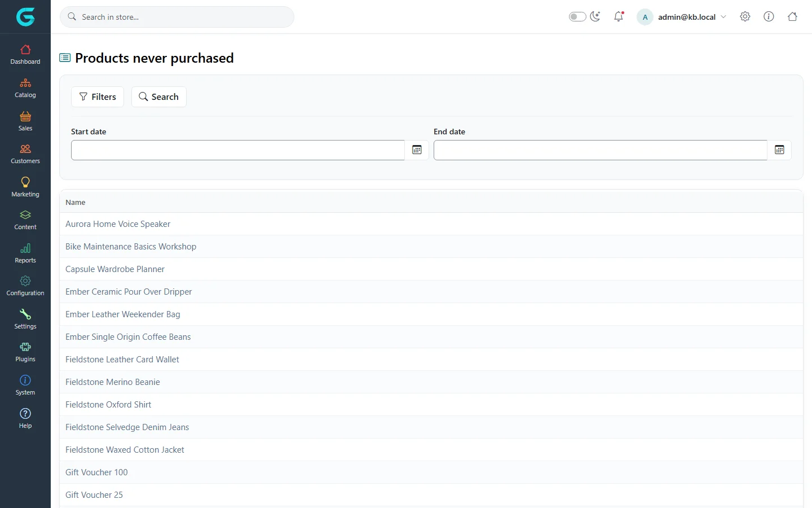Select Gift Voucher 25 row
812x508 pixels.
click(431, 495)
